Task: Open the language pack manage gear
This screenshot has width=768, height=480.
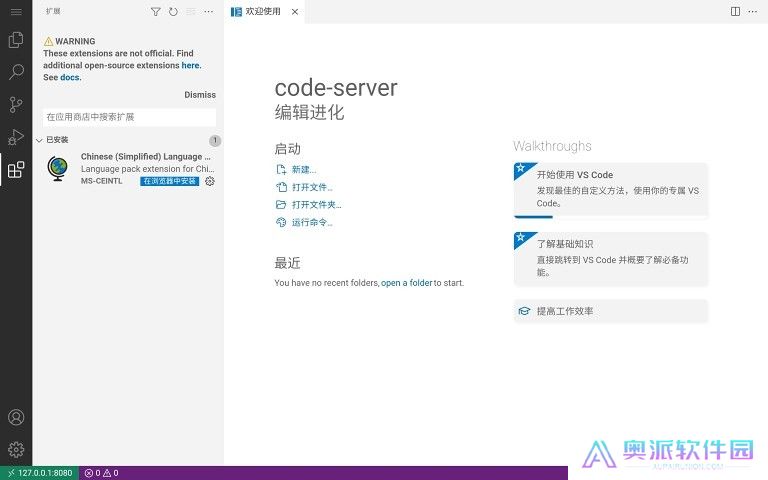Action: [210, 181]
